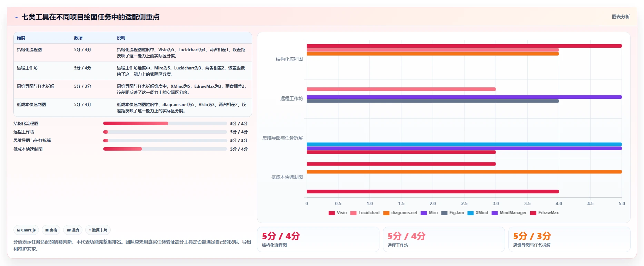Toggle the MindManager legend entry
644x266 pixels.
[x=509, y=213]
